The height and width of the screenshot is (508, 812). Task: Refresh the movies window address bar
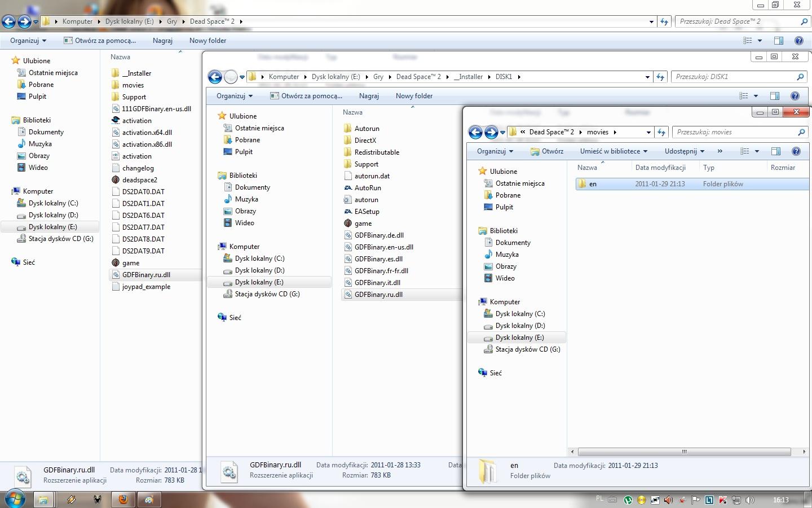click(x=661, y=132)
